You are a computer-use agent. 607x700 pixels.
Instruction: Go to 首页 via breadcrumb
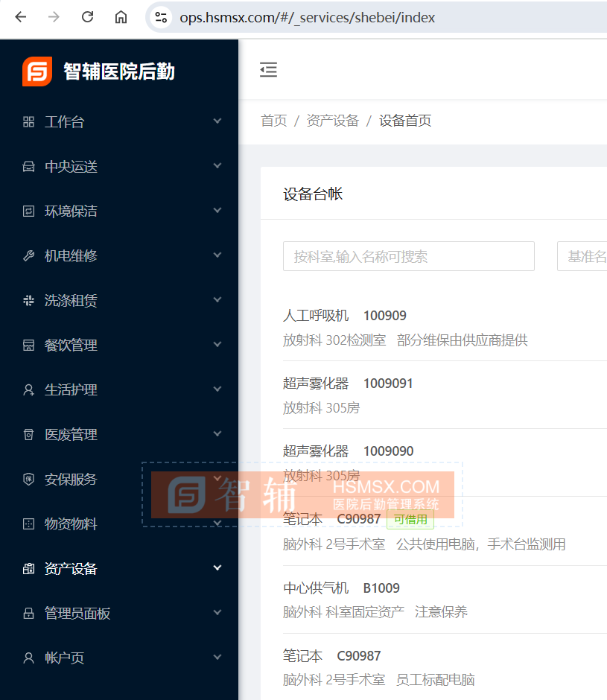click(x=273, y=121)
